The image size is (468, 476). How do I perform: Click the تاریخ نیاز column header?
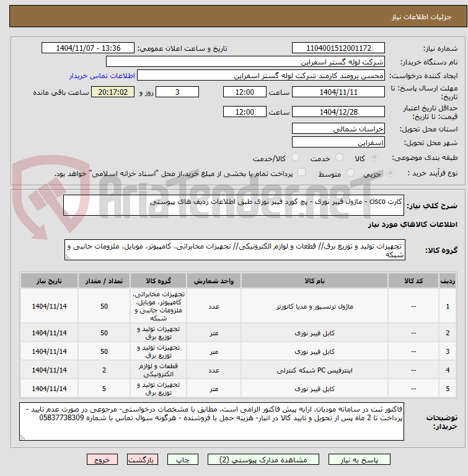point(49,281)
